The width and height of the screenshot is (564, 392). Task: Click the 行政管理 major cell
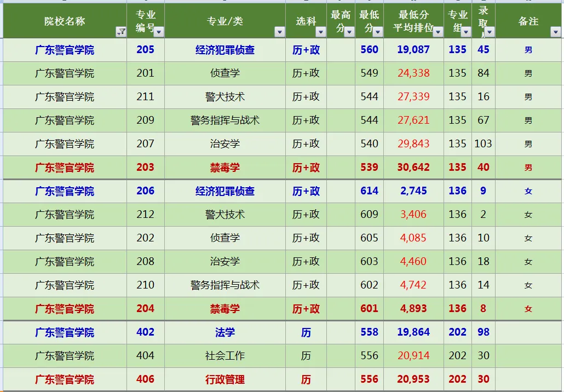(x=225, y=379)
